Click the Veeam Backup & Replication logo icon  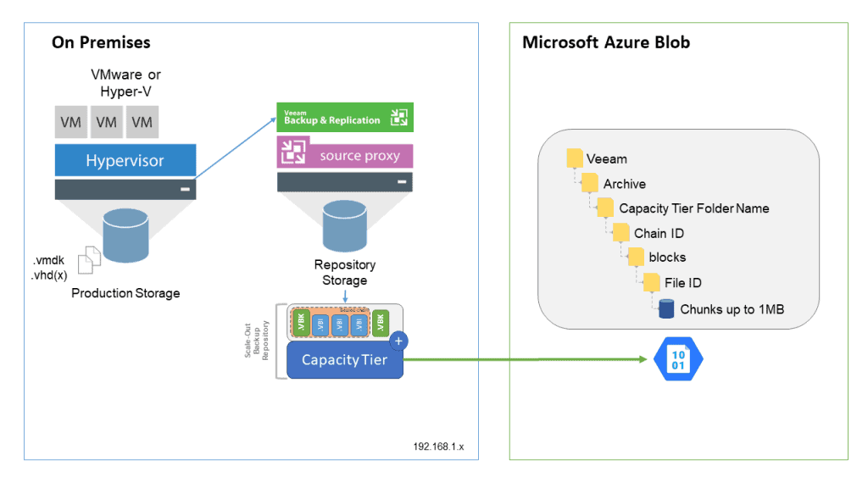398,118
